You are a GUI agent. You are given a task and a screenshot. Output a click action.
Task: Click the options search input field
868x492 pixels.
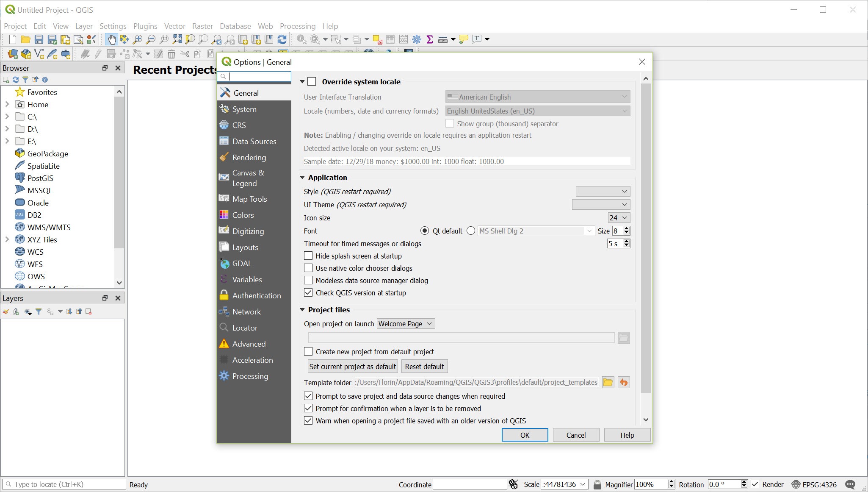pos(258,77)
